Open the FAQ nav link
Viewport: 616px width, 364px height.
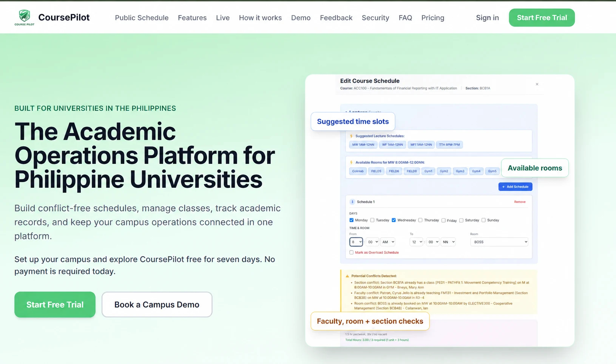click(405, 18)
